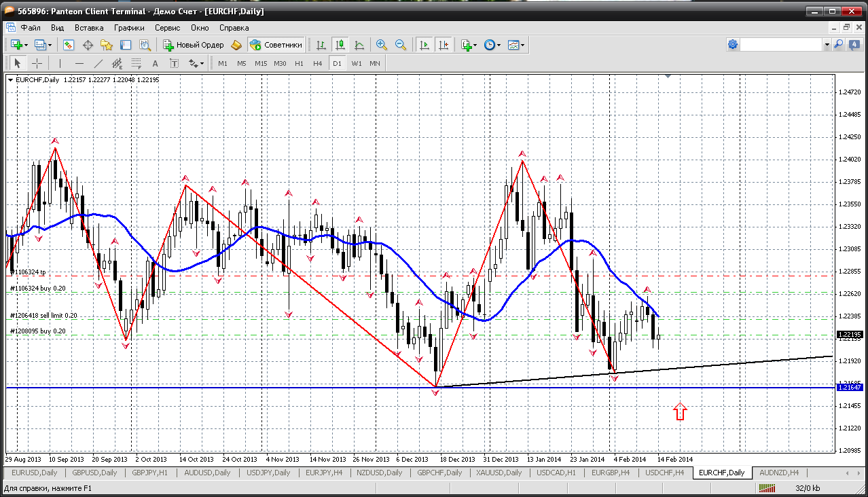The width and height of the screenshot is (868, 497).
Task: Click the Новый Ордер button
Action: click(x=194, y=45)
